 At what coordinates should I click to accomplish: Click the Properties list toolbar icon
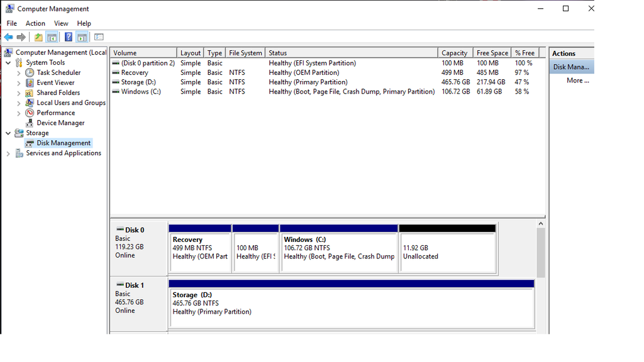[99, 37]
